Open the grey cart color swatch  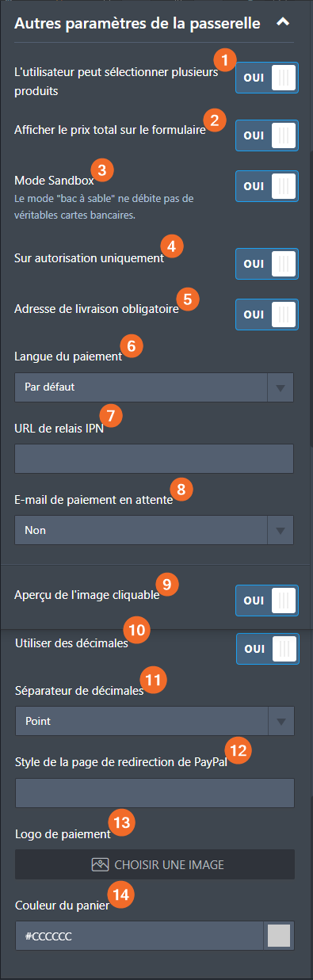click(279, 936)
